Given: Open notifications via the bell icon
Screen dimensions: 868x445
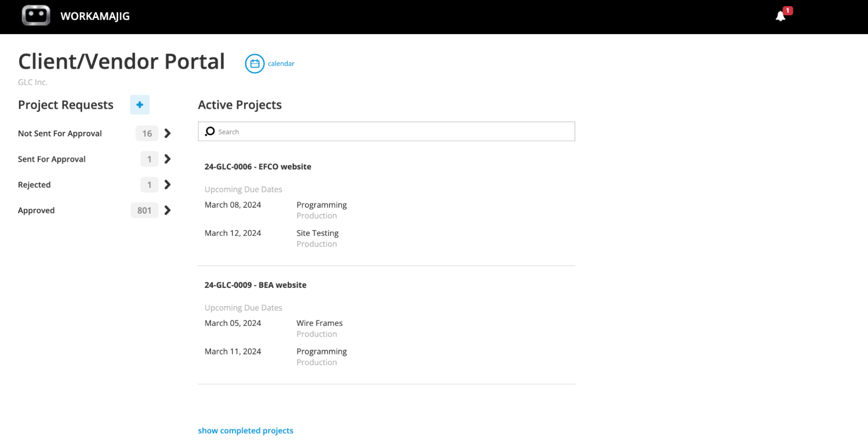Looking at the screenshot, I should [781, 17].
